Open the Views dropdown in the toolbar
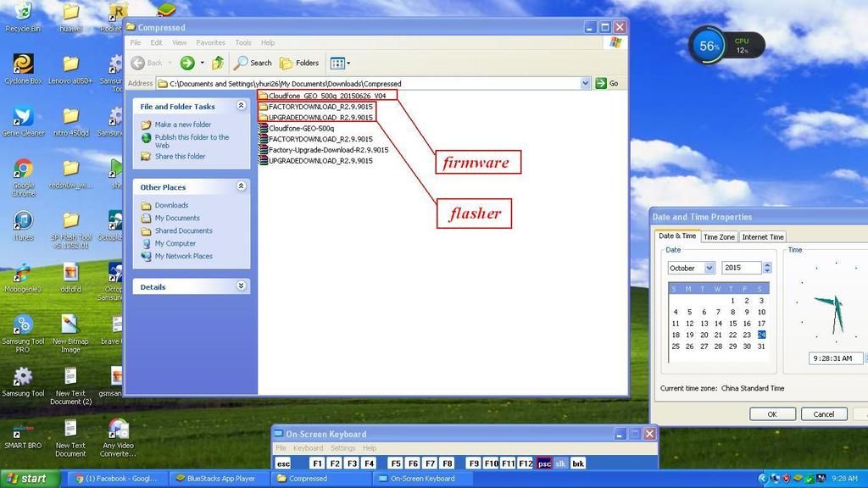 point(340,63)
